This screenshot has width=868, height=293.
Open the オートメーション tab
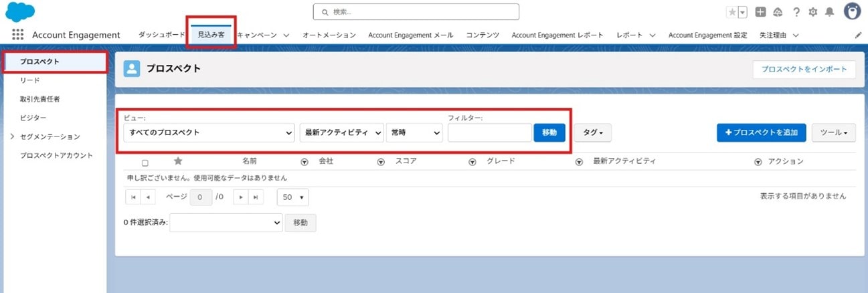pos(329,35)
